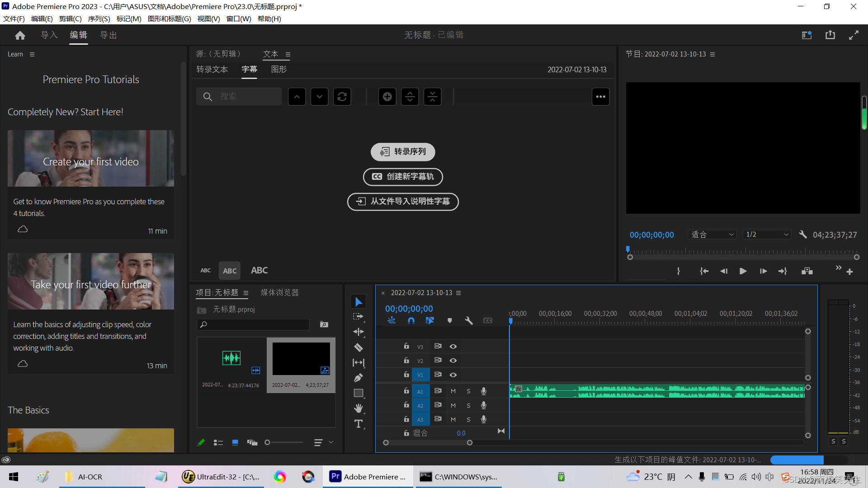The height and width of the screenshot is (488, 868).
Task: Toggle linked selection in timeline
Action: coord(430,320)
